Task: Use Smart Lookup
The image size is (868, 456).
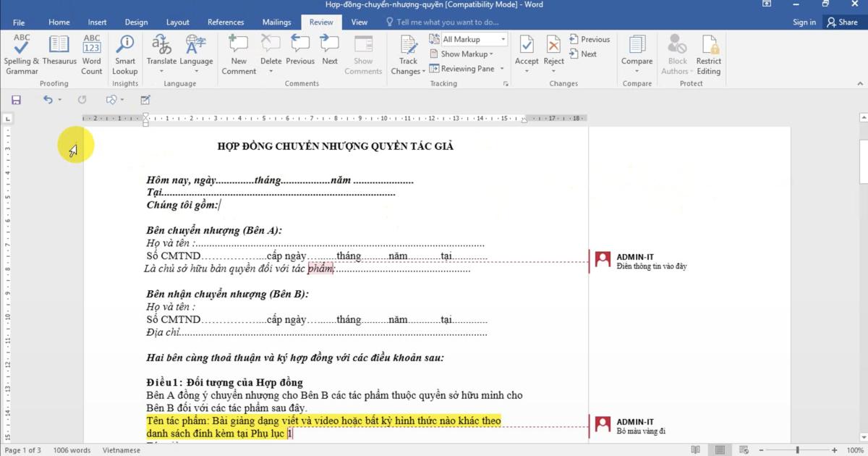Action: [x=124, y=51]
